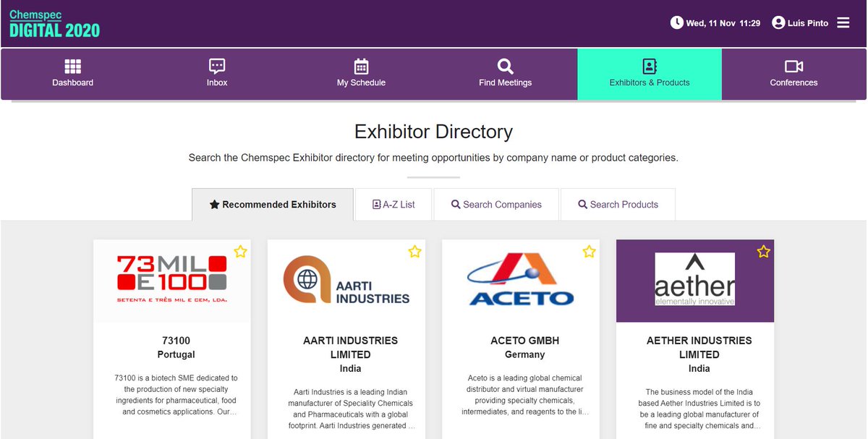Select the Recommended Exhibitors tab label
The image size is (868, 439).
[279, 205]
